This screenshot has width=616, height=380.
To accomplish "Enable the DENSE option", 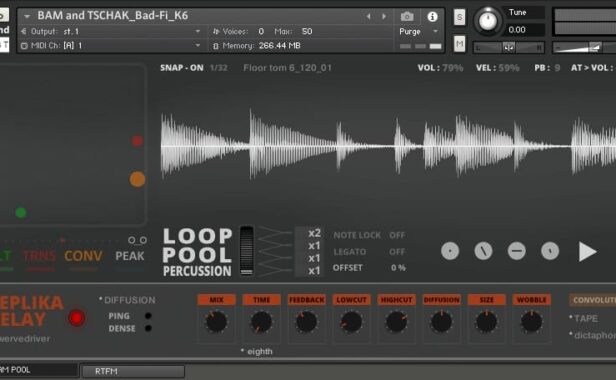I will [x=148, y=328].
